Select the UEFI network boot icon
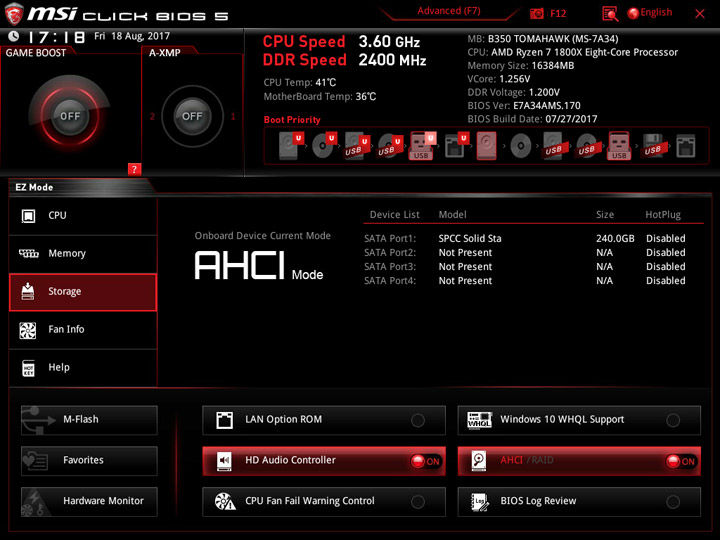Screen dimensions: 720x540 point(456,146)
